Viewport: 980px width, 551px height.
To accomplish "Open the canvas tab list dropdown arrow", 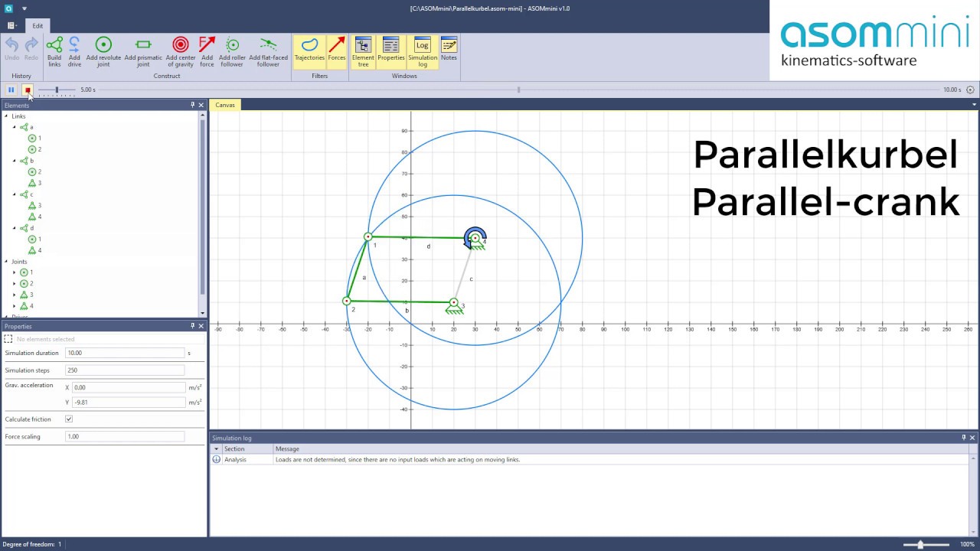I will click(974, 105).
